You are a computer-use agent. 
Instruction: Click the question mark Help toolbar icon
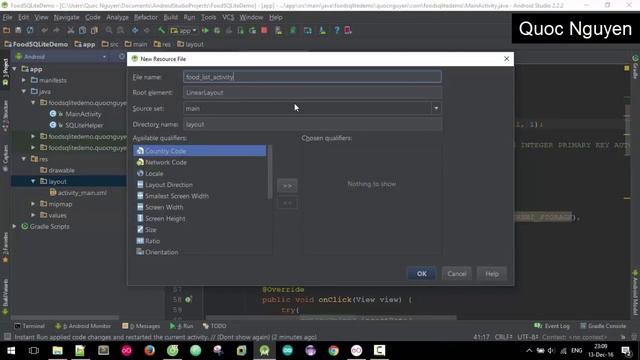337,30
